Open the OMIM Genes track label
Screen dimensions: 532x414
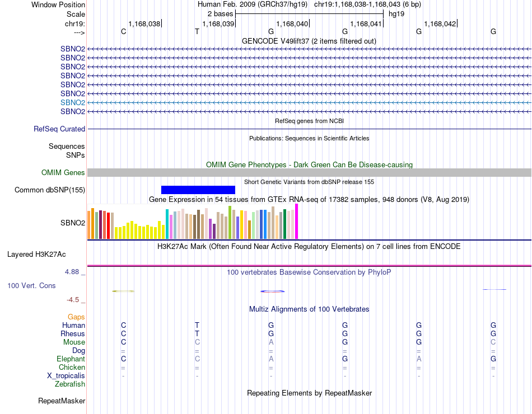(63, 172)
